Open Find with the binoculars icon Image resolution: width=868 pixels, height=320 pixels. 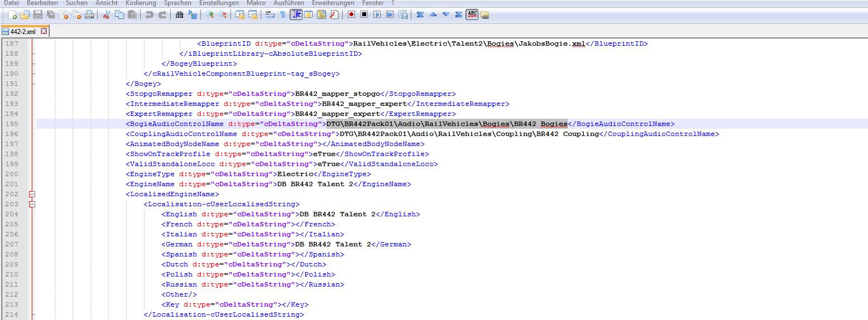[179, 14]
